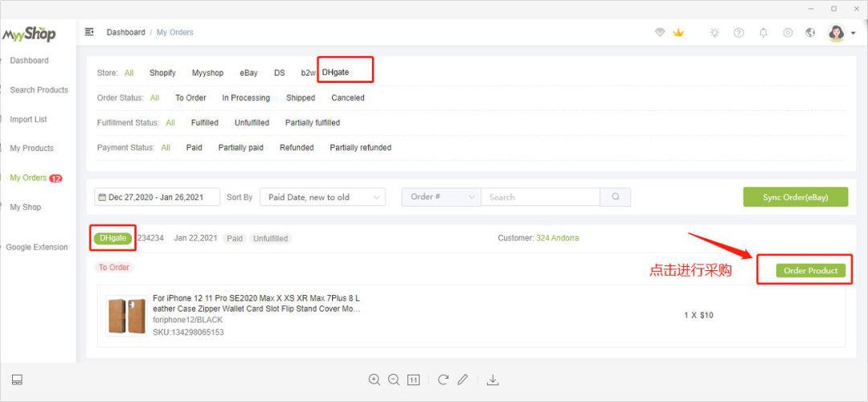Filter Fulfillment Status by Partially fulfilled
This screenshot has width=868, height=402.
313,123
